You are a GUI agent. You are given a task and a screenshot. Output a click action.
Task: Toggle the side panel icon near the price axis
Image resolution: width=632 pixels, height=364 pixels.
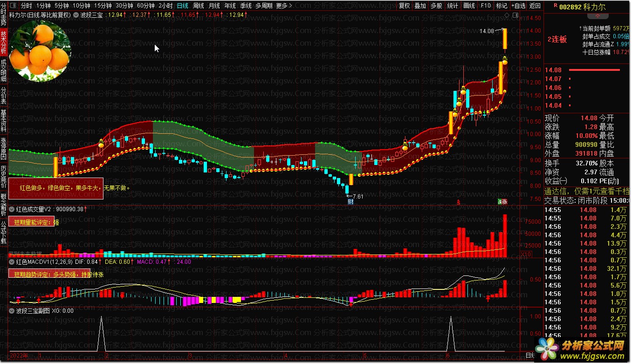tap(515, 15)
